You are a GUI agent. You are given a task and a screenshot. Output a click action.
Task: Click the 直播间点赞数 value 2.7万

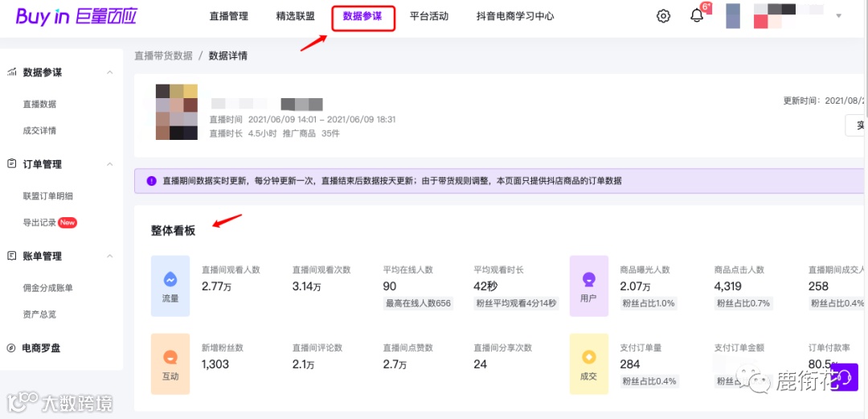tap(395, 364)
